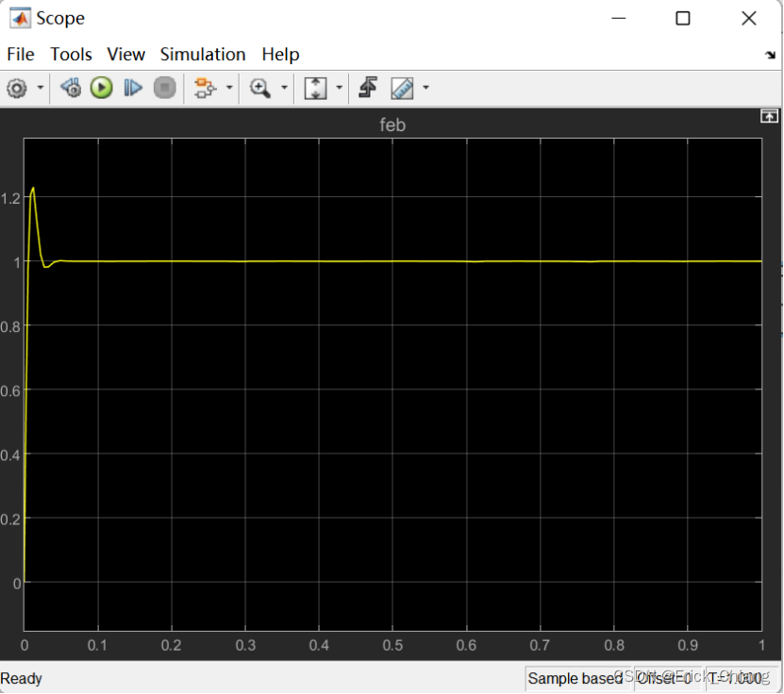This screenshot has width=784, height=694.
Task: Click the Step Back toolbar icon
Action: tap(71, 88)
